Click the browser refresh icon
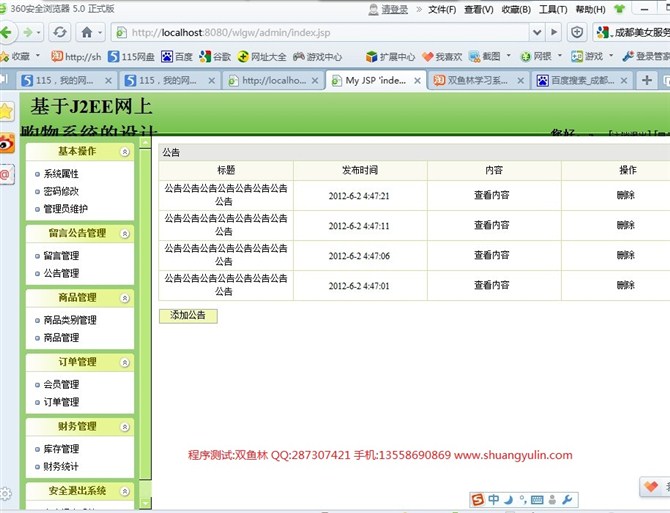Image resolution: width=670 pixels, height=513 pixels. tap(60, 32)
